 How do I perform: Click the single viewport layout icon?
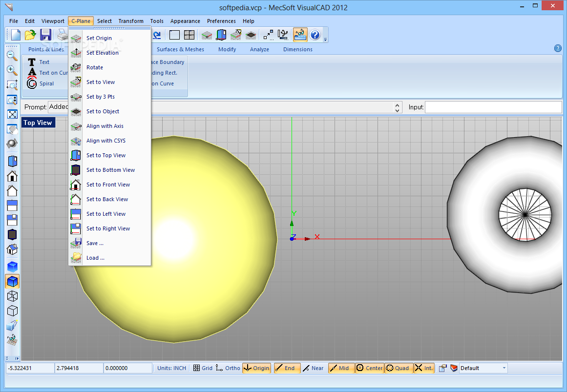pyautogui.click(x=174, y=35)
